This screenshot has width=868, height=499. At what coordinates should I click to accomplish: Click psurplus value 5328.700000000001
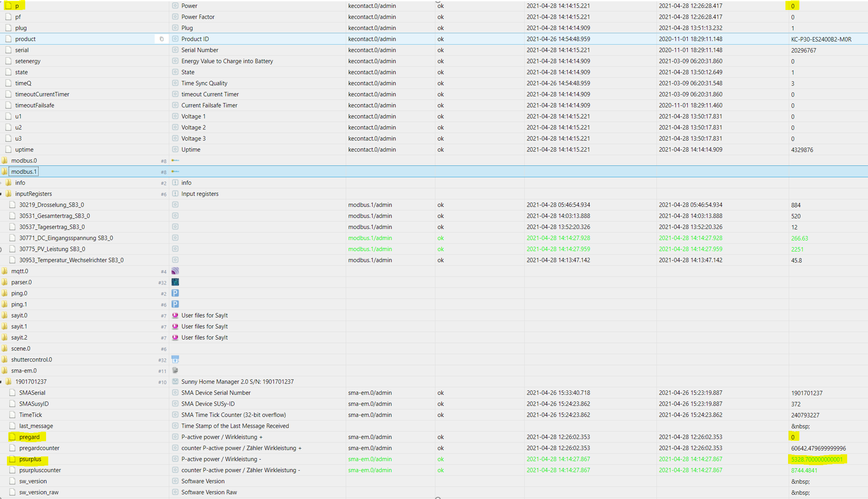(x=817, y=459)
